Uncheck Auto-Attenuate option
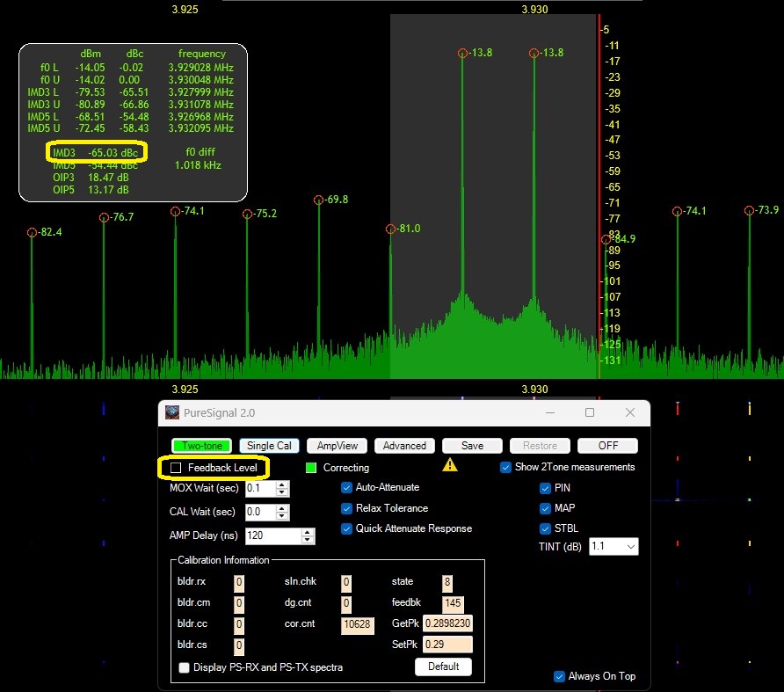Viewport: 784px width, 692px height. pyautogui.click(x=347, y=487)
